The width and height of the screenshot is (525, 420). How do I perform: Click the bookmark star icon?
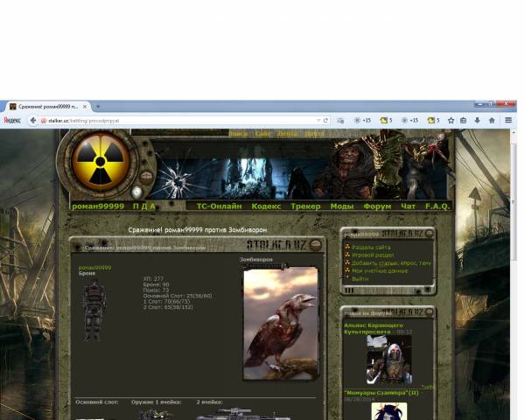pyautogui.click(x=451, y=120)
